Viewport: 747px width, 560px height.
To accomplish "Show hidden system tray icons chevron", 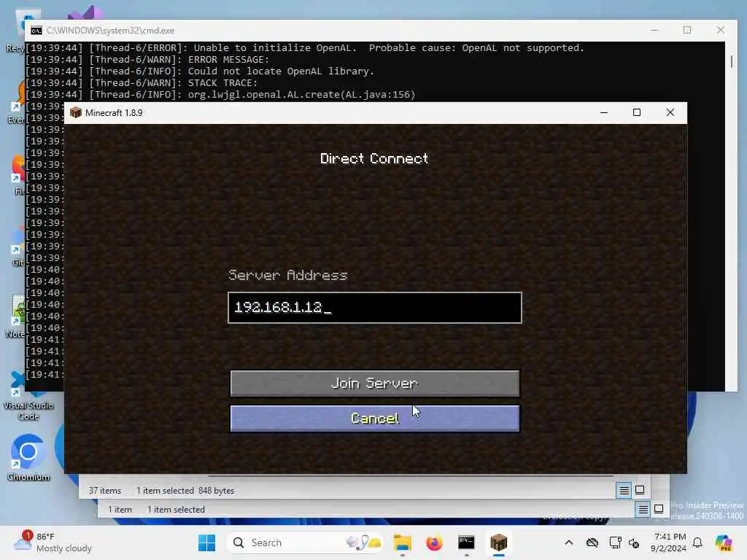I will [569, 542].
